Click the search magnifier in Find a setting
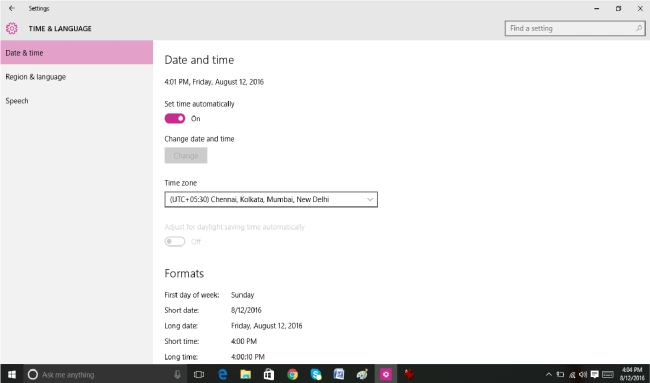 coord(639,28)
